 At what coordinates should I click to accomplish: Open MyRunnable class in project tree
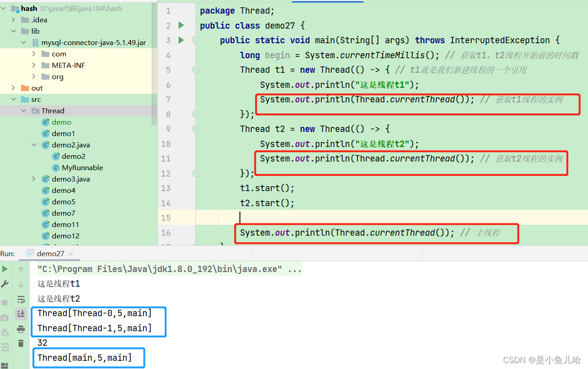tap(82, 167)
